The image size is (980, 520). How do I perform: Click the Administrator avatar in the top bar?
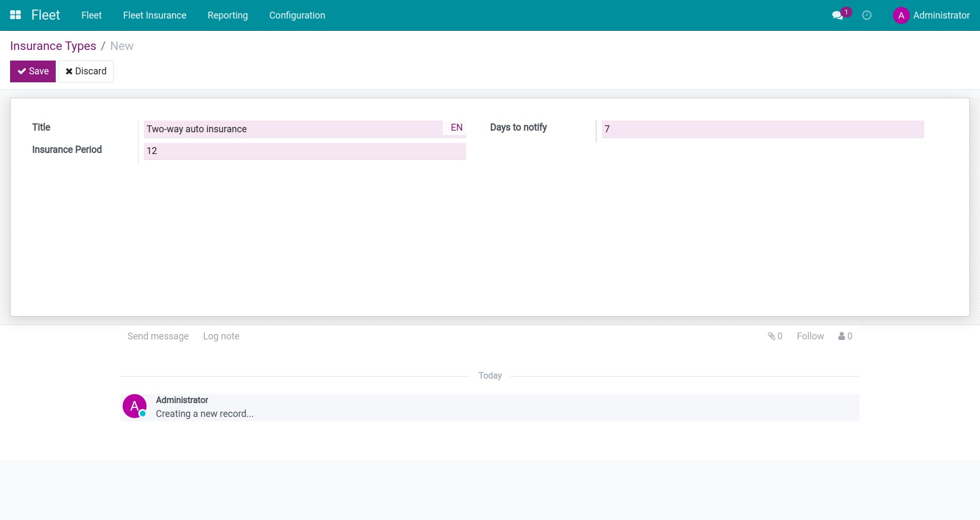901,15
